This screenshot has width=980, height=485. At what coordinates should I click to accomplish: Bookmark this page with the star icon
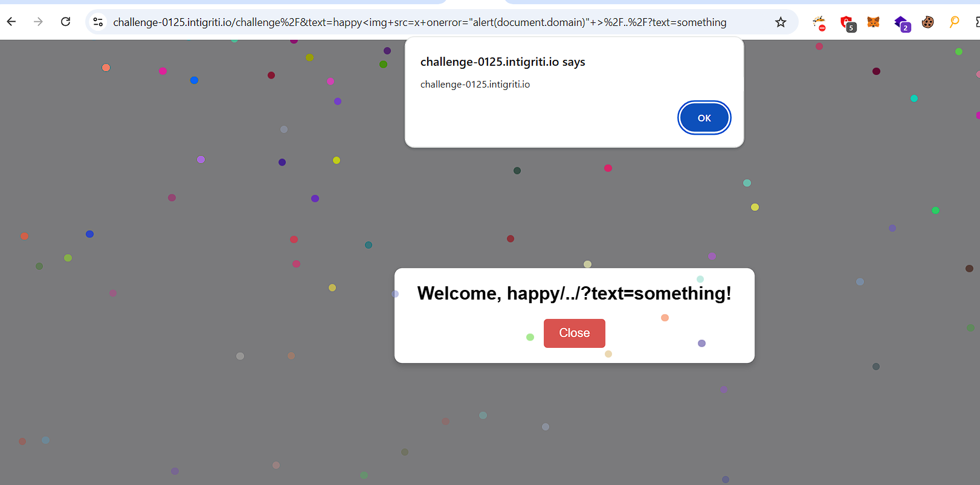781,22
